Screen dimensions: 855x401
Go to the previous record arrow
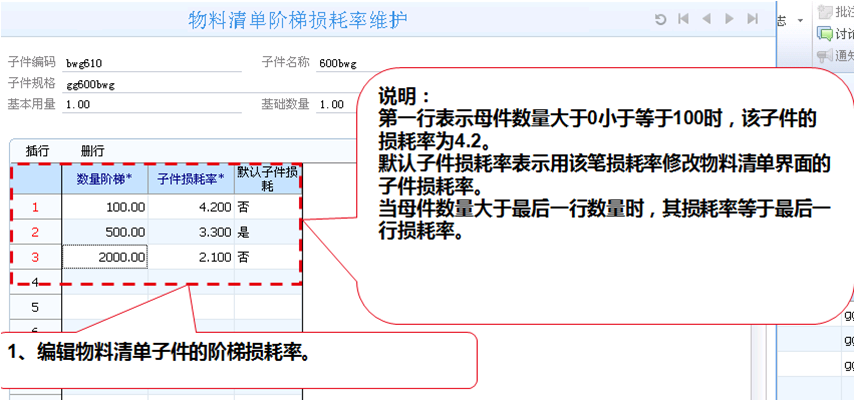[x=708, y=19]
